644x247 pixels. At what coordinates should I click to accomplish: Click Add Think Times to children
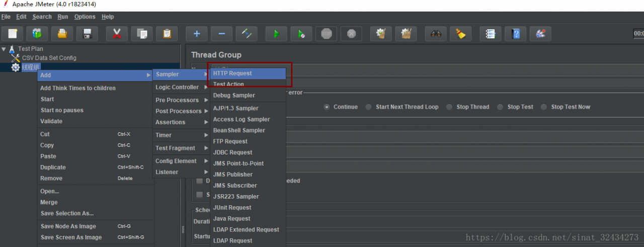(96, 88)
